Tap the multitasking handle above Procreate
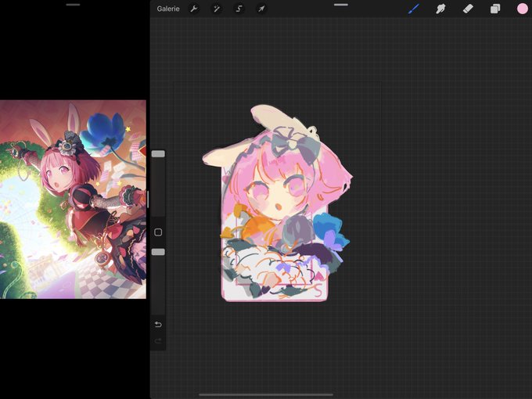Screen dimensions: 532x399 341,5
